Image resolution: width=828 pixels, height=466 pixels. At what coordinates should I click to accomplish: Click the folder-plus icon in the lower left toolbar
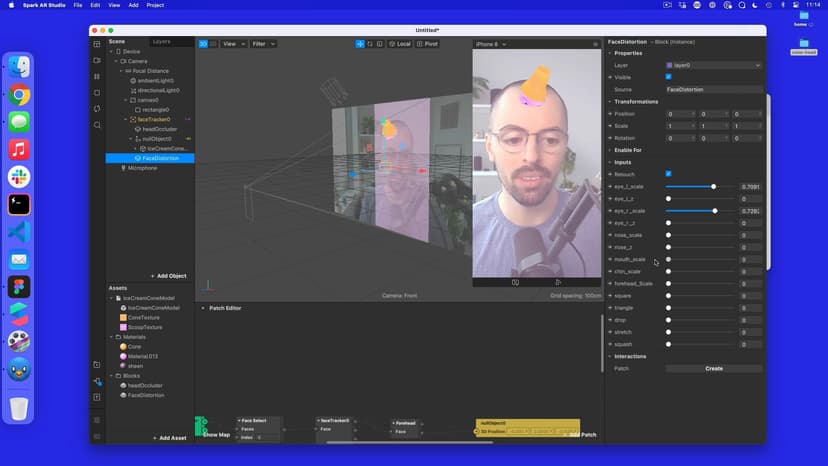tap(97, 365)
